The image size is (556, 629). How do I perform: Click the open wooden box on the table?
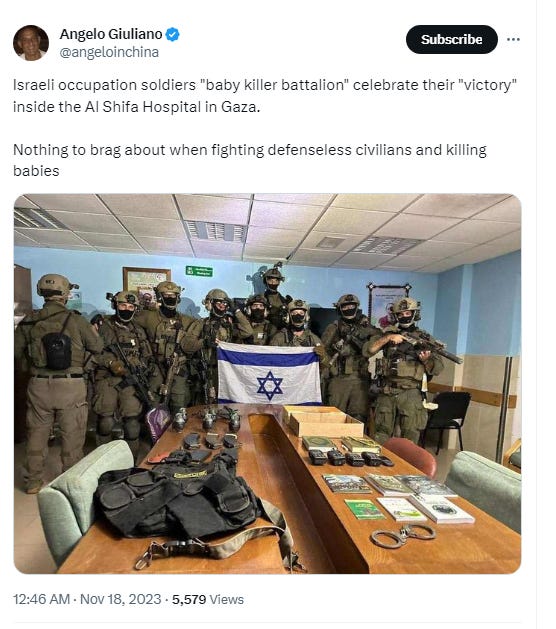[x=322, y=421]
